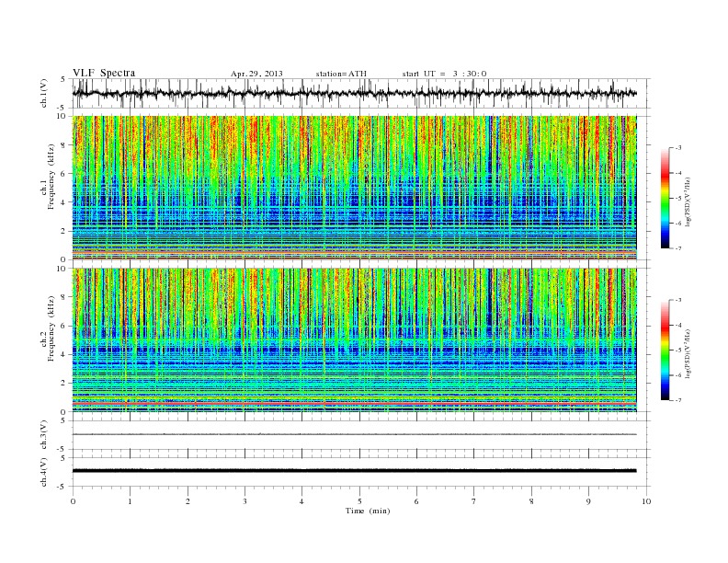Click the "5" tick on the time axis

pos(359,501)
